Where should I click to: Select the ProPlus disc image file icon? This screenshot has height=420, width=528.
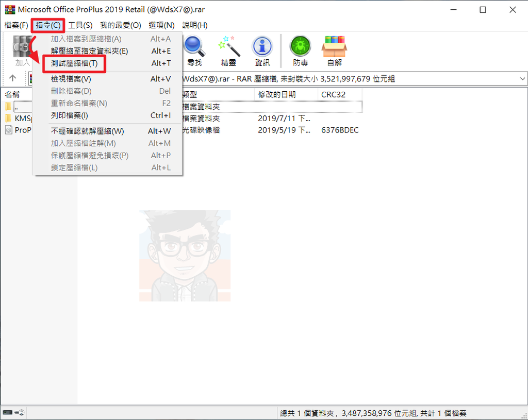point(9,130)
